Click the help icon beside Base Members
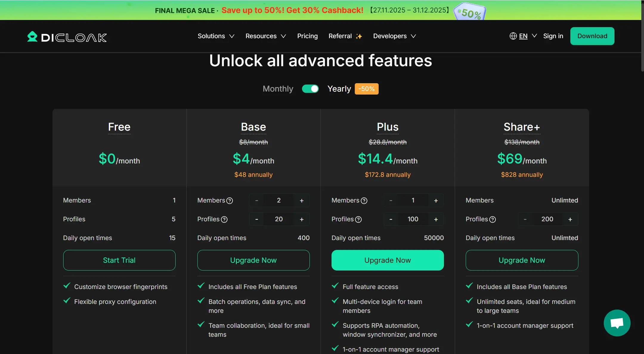The image size is (644, 354). point(230,201)
